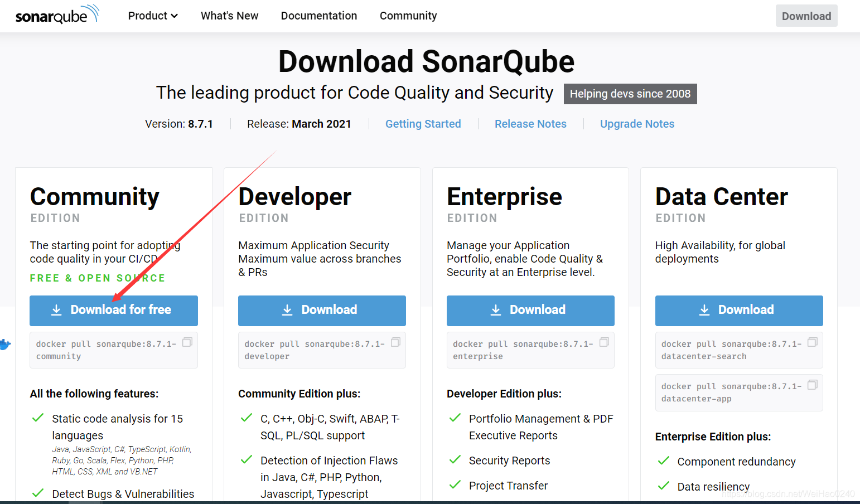Image resolution: width=860 pixels, height=504 pixels.
Task: Download the Data Center Edition
Action: click(x=739, y=311)
